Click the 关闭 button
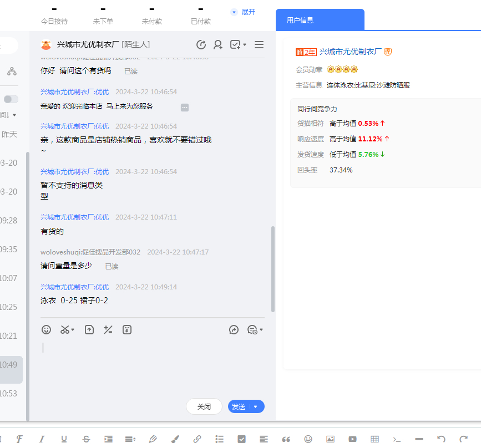 click(204, 407)
